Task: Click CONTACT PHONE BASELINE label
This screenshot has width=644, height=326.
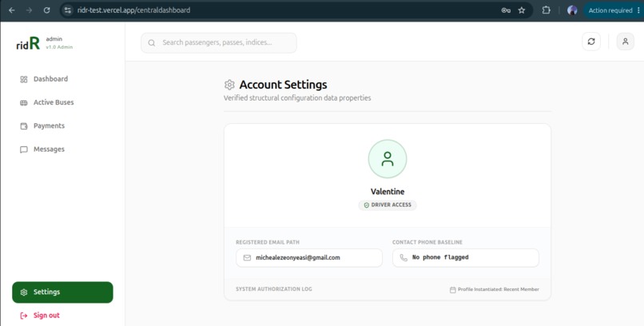Action: pyautogui.click(x=427, y=242)
